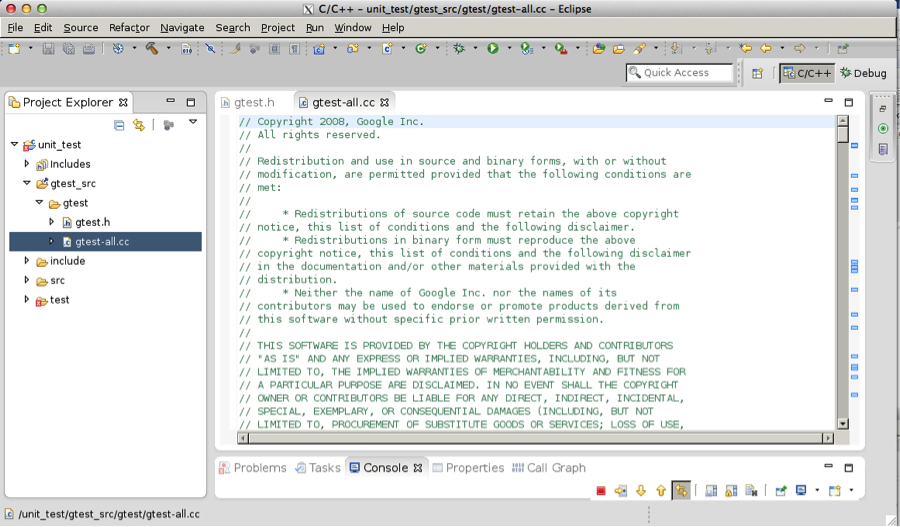Toggle Block Selection Mode toolbar button
This screenshot has height=527, width=900.
pos(274,49)
